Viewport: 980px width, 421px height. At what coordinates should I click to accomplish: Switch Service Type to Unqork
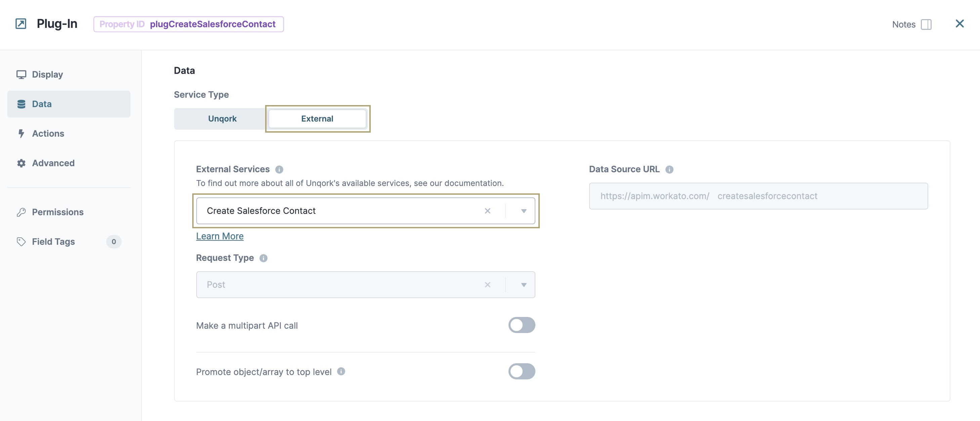click(x=222, y=119)
